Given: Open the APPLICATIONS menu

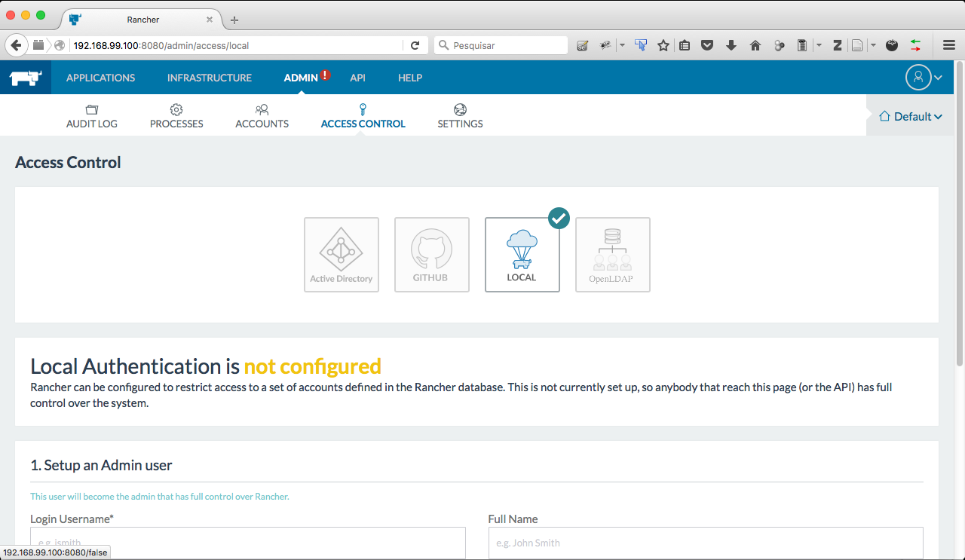Looking at the screenshot, I should (x=100, y=78).
